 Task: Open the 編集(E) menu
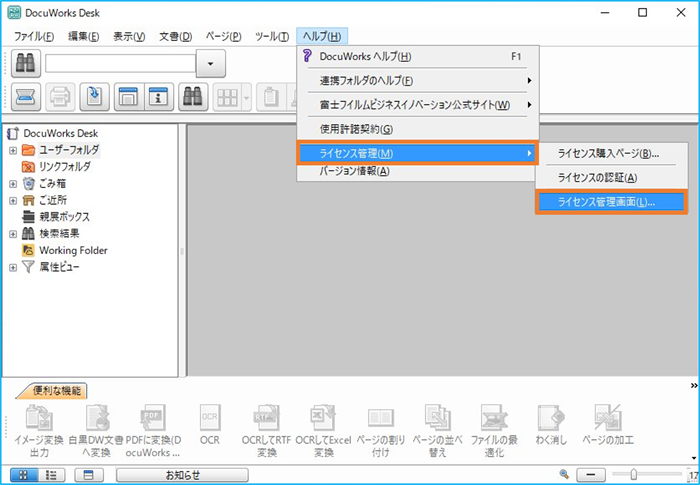[x=83, y=36]
